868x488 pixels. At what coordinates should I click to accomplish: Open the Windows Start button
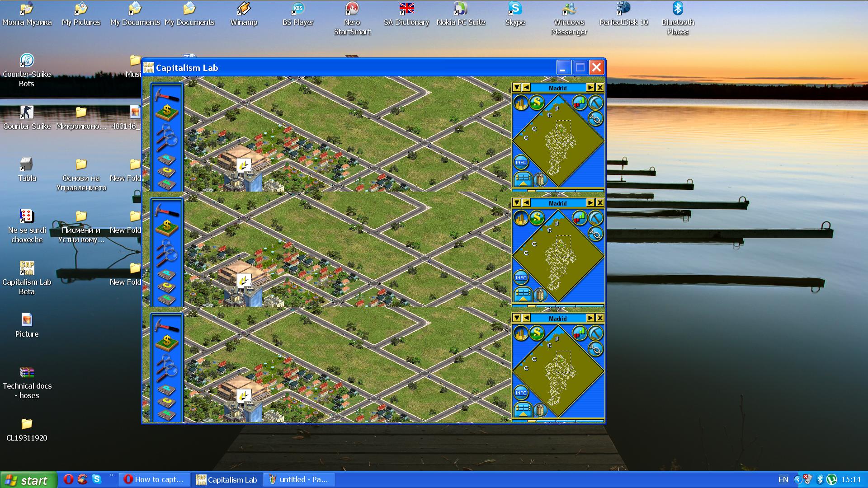[28, 480]
